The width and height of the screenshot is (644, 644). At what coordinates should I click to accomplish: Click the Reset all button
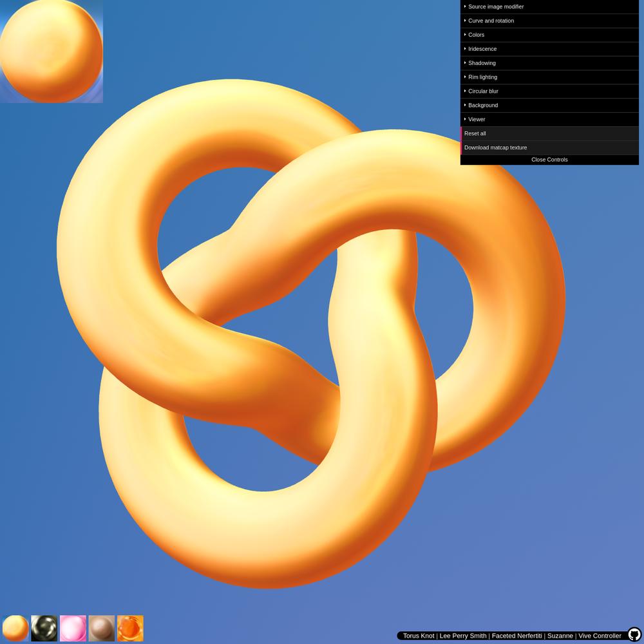pyautogui.click(x=549, y=133)
